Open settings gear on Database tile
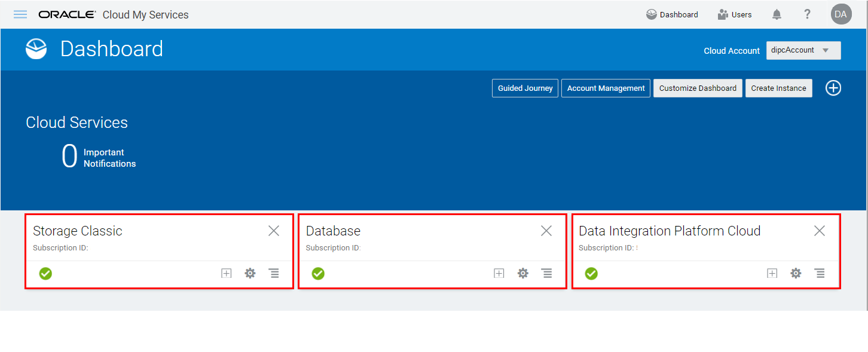Image resolution: width=868 pixels, height=352 pixels. [522, 273]
